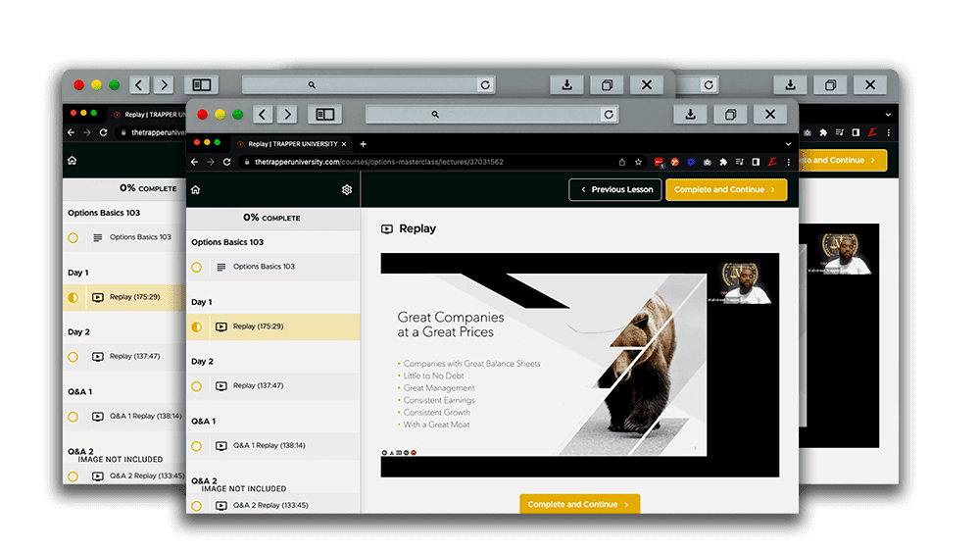980x551 pixels.
Task: Go forward with the toolbar right chevron
Action: pos(287,115)
